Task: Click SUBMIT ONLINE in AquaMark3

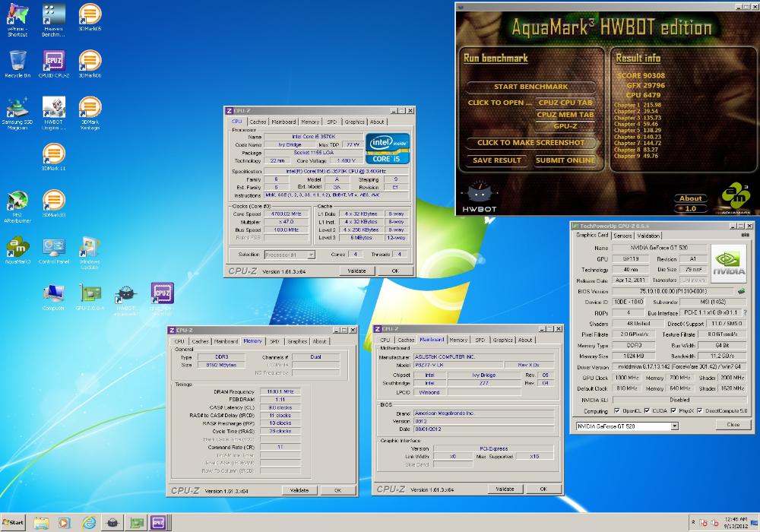Action: pyautogui.click(x=565, y=160)
